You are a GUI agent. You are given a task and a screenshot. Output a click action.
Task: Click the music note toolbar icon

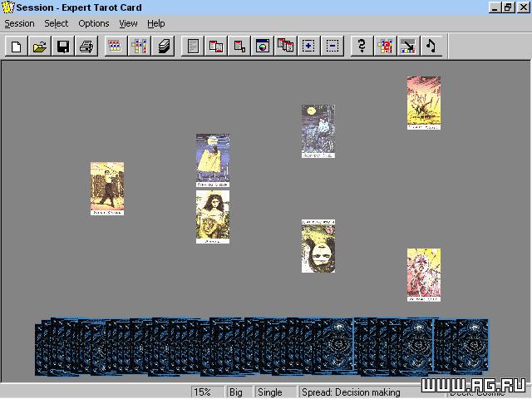coord(431,47)
